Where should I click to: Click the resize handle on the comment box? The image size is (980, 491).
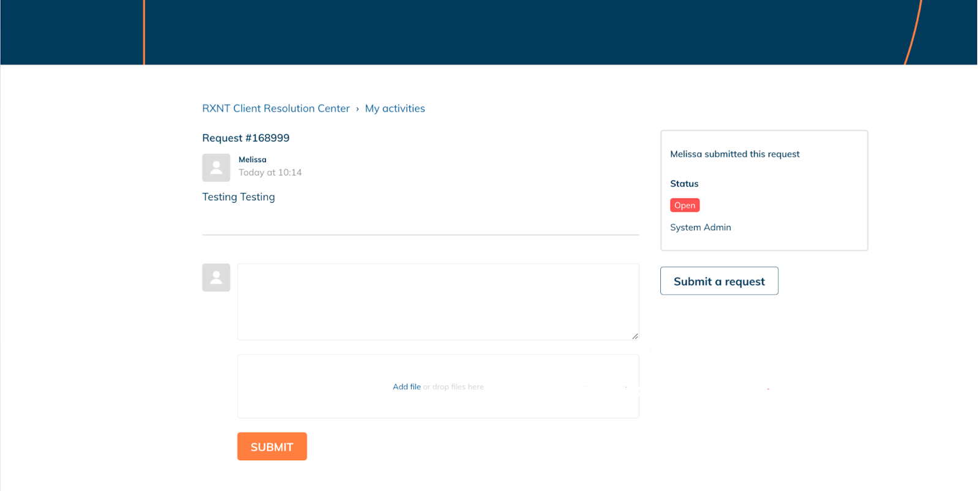[x=635, y=336]
